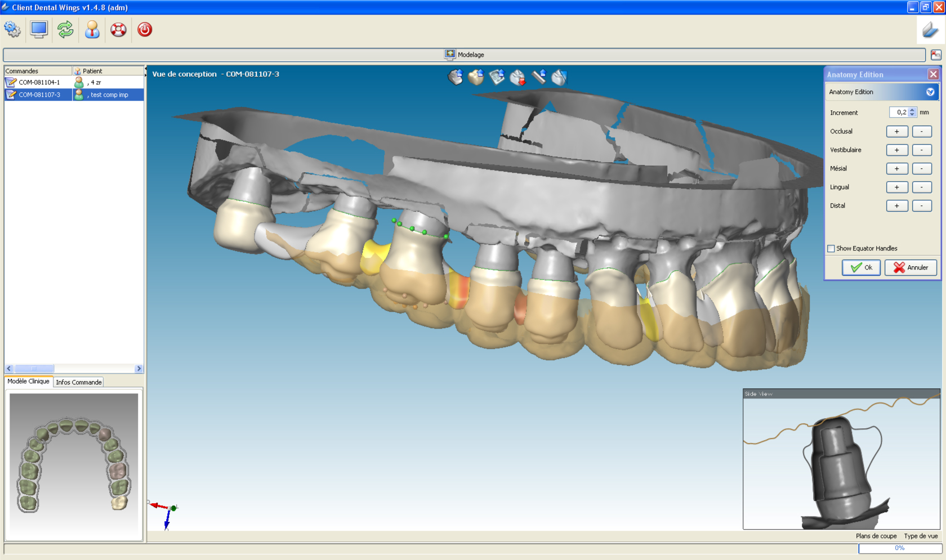The height and width of the screenshot is (560, 946).
Task: Click Distal plus button
Action: pos(896,205)
